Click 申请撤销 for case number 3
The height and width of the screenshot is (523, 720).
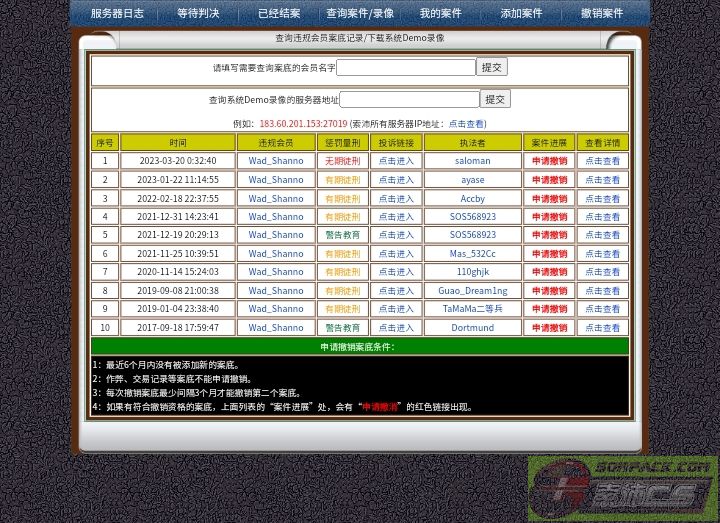click(549, 198)
